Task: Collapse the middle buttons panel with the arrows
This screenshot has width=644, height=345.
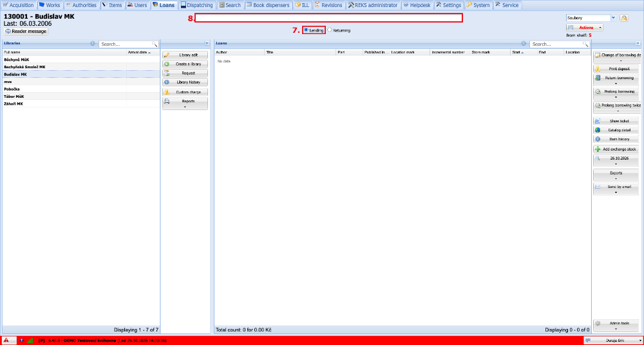Action: [x=207, y=43]
